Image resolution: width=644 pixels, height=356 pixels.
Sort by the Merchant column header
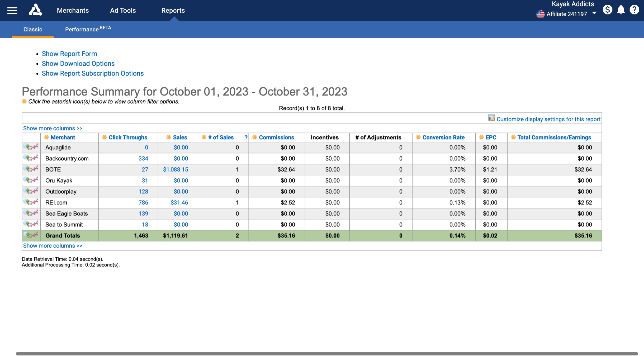pyautogui.click(x=63, y=137)
